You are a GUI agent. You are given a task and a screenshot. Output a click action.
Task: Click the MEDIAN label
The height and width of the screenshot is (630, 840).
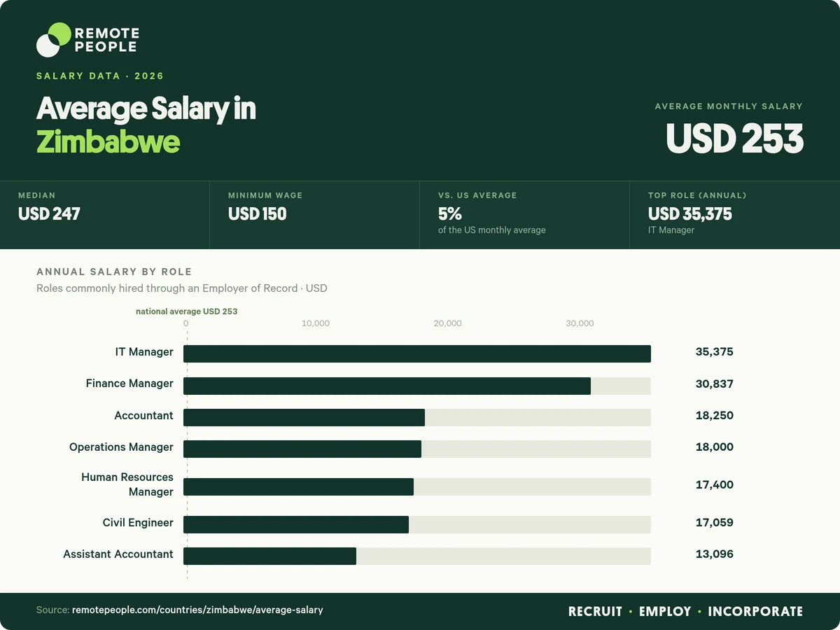pos(37,195)
